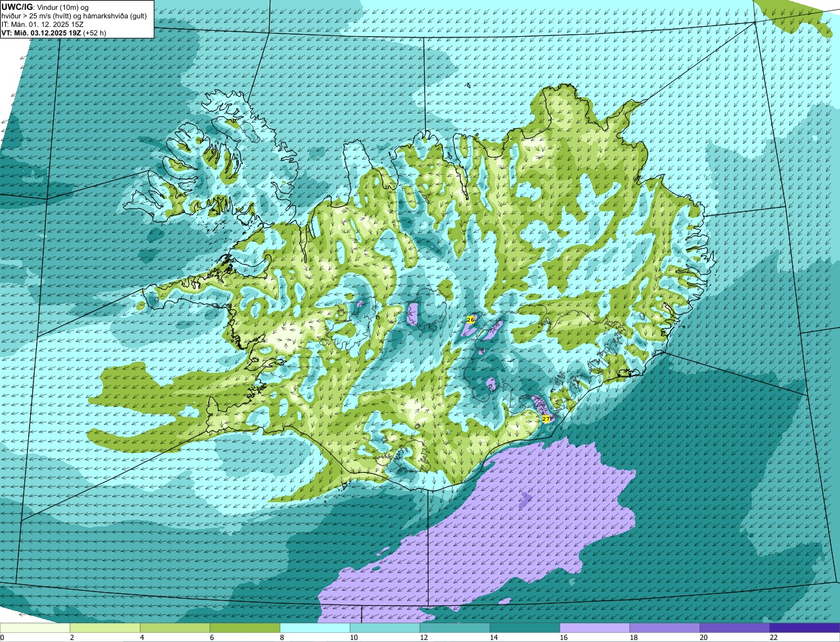The width and height of the screenshot is (840, 642).
Task: Click the legend scale value 0
Action: coord(2,637)
